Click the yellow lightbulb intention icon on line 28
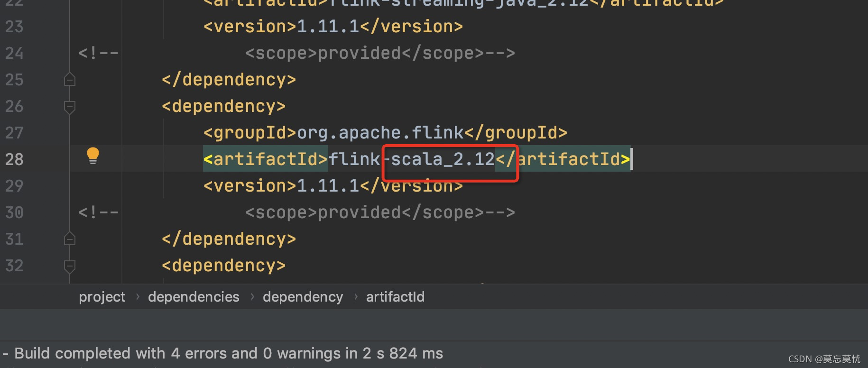868x368 pixels. [93, 156]
